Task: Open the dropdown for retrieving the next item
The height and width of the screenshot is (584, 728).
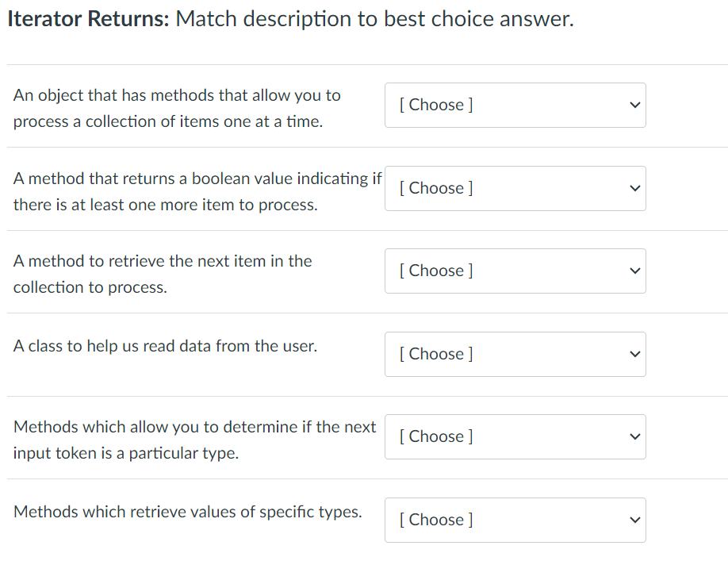Action: [x=515, y=271]
